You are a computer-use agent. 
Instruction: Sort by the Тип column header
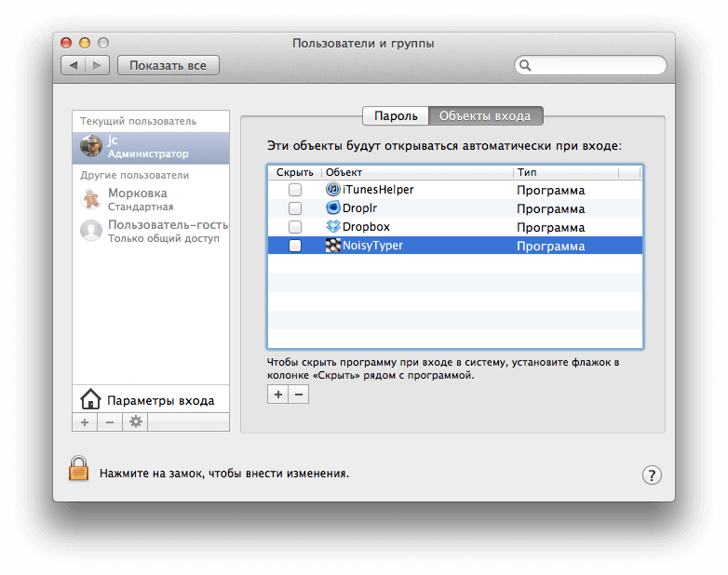(x=565, y=172)
